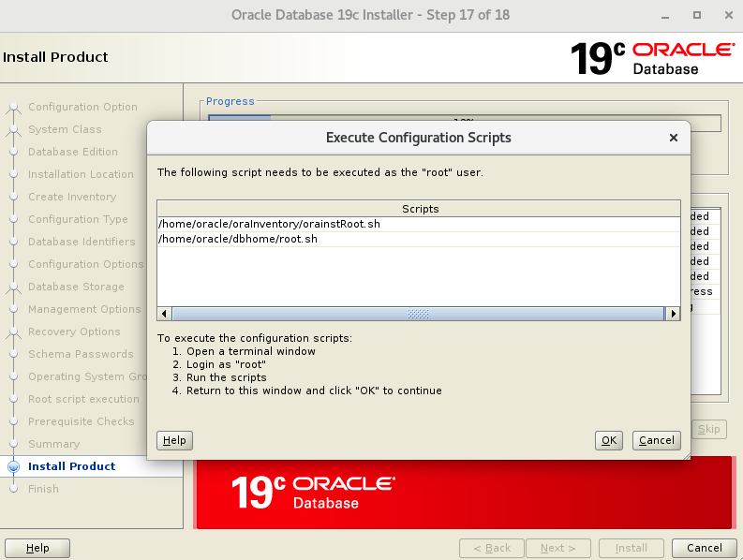Select Finish step in sidebar
Viewport: 743px width, 560px height.
pos(43,489)
